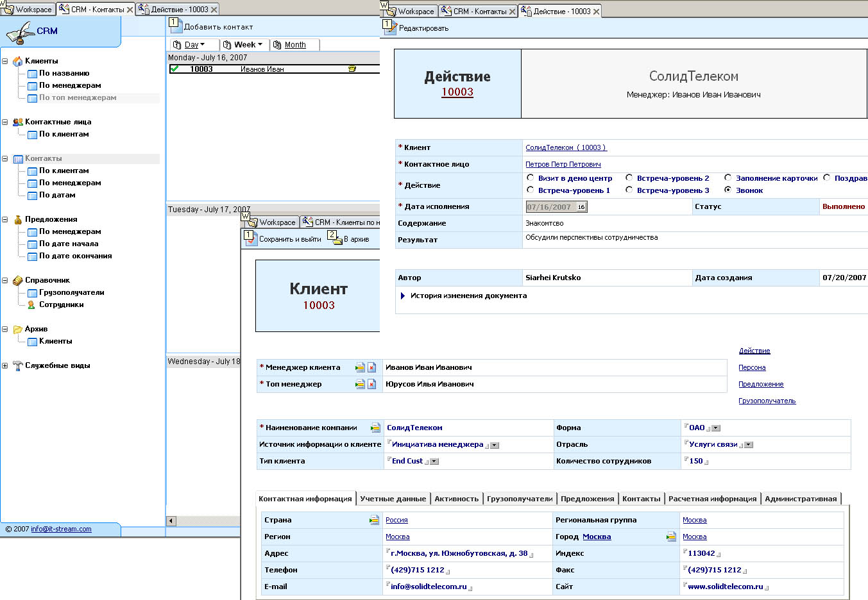Viewport: 868px width, 600px height.
Task: Select the Визит в демо центр option
Action: pyautogui.click(x=530, y=178)
